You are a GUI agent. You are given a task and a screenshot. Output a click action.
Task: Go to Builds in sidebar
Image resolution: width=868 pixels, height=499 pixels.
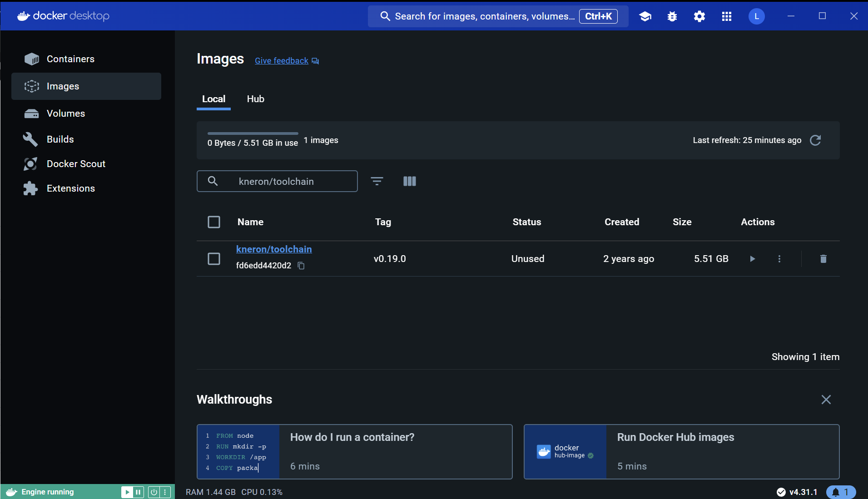point(86,139)
